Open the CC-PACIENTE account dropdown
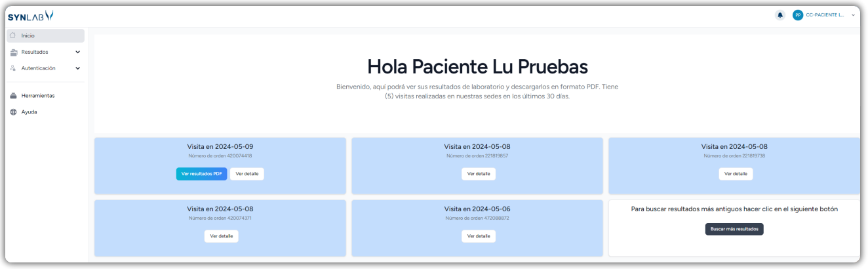Screen dimensions: 868x269 coord(853,15)
